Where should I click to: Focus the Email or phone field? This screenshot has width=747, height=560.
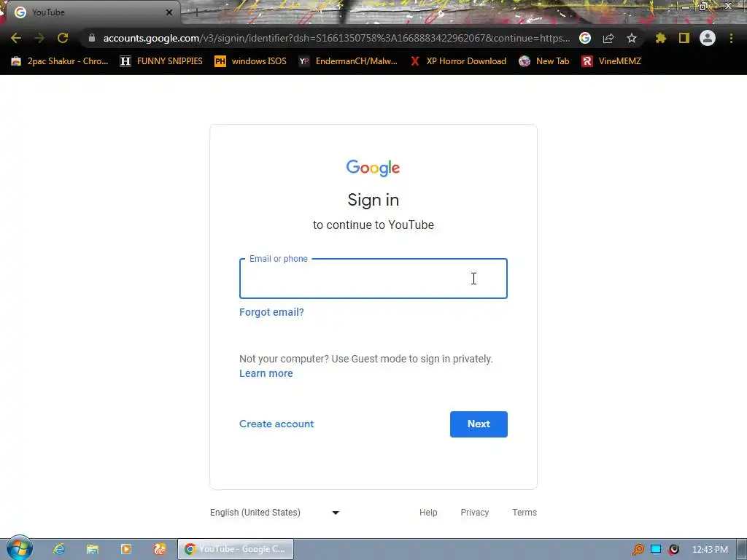373,279
